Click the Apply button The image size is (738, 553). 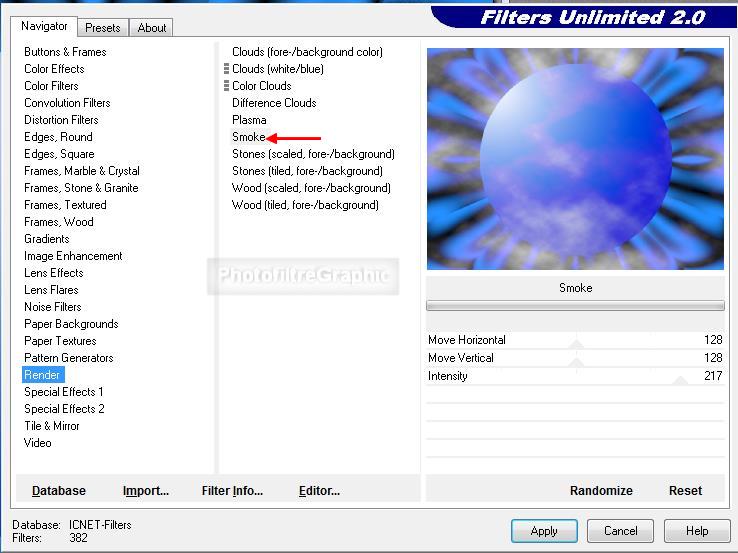click(x=544, y=531)
